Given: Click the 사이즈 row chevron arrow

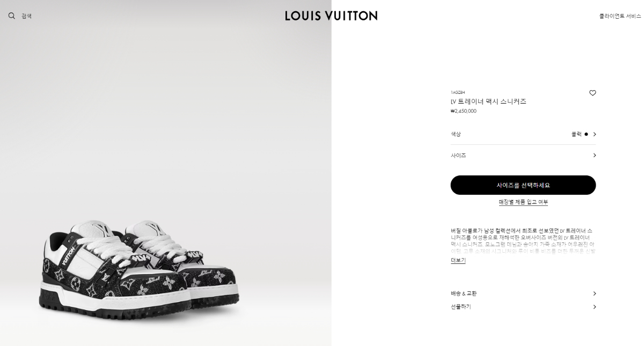Looking at the screenshot, I should (594, 155).
